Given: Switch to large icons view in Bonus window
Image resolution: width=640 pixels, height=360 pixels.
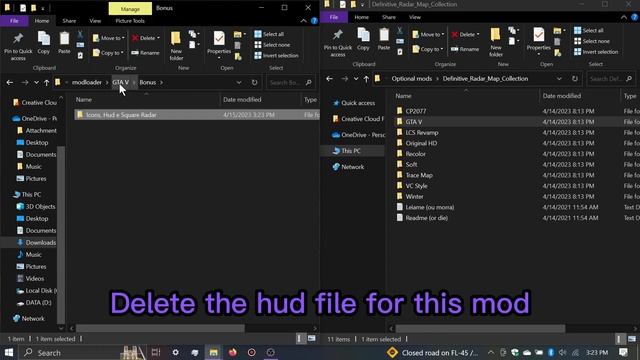Looking at the screenshot, I should tap(311, 338).
